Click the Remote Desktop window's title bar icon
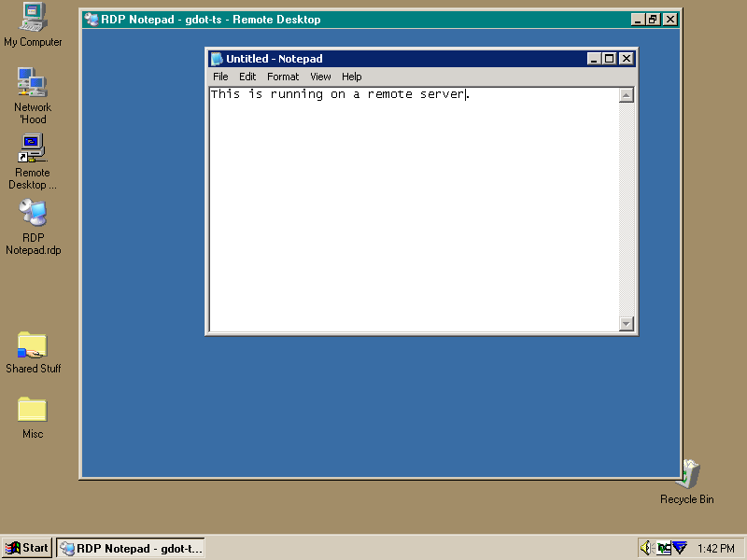747x560 pixels. [x=92, y=20]
